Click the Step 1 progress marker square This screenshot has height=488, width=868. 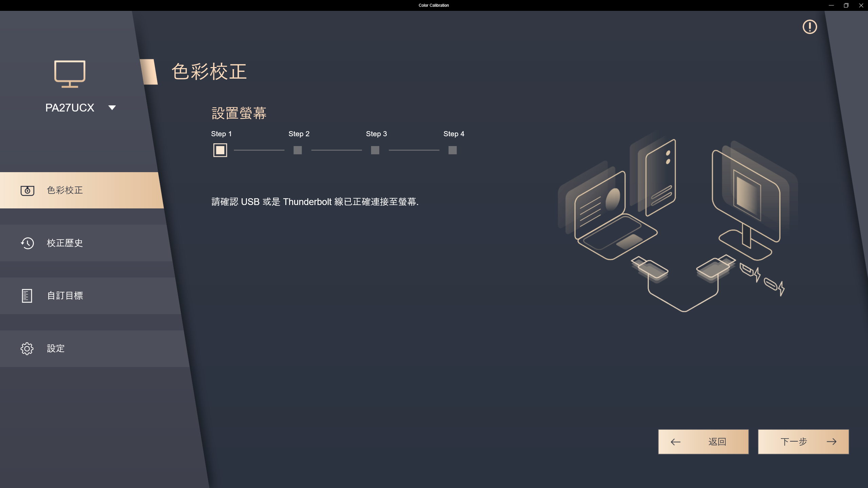point(220,150)
